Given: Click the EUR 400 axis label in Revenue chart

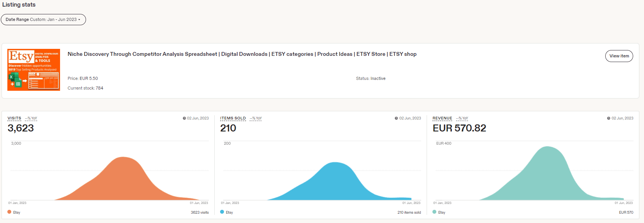Looking at the screenshot, I should point(444,143).
